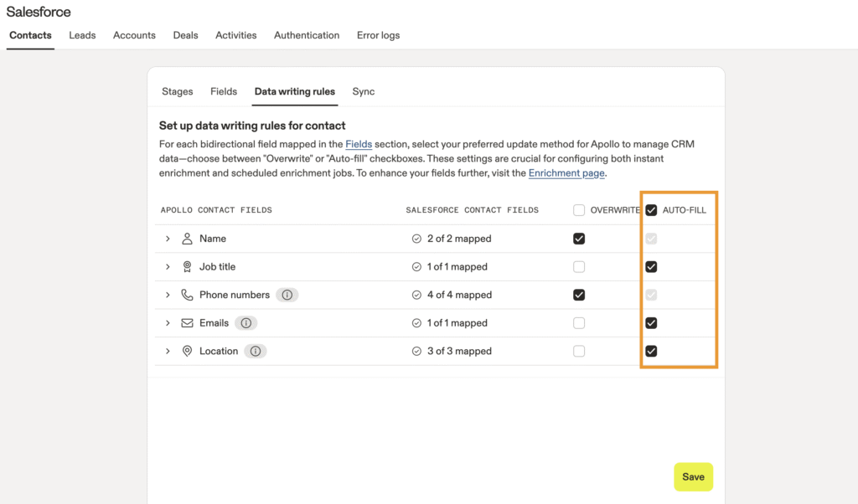Enable Overwrite for Emails row
Image resolution: width=858 pixels, height=504 pixels.
click(579, 323)
